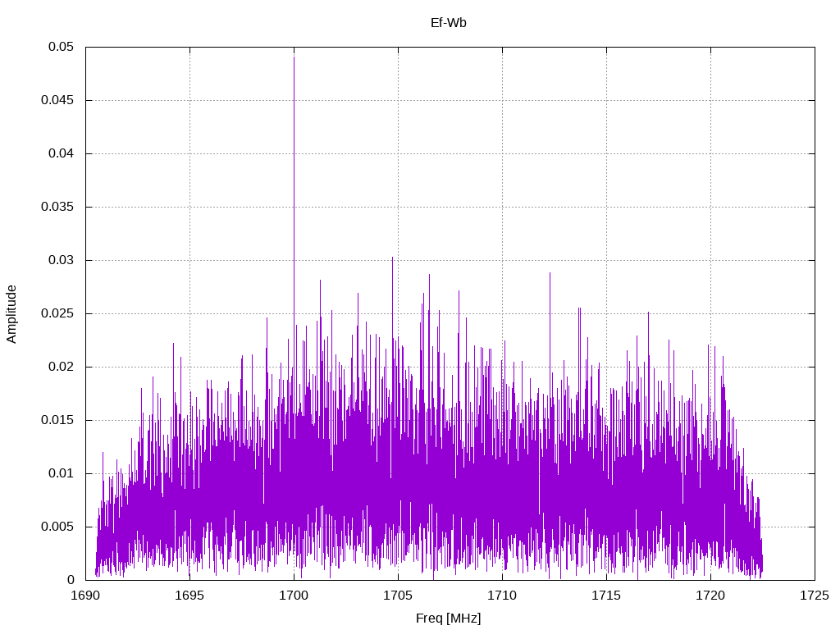This screenshot has width=840, height=630.
Task: Click the "Freq [MHz]" x-axis label
Action: (x=449, y=619)
